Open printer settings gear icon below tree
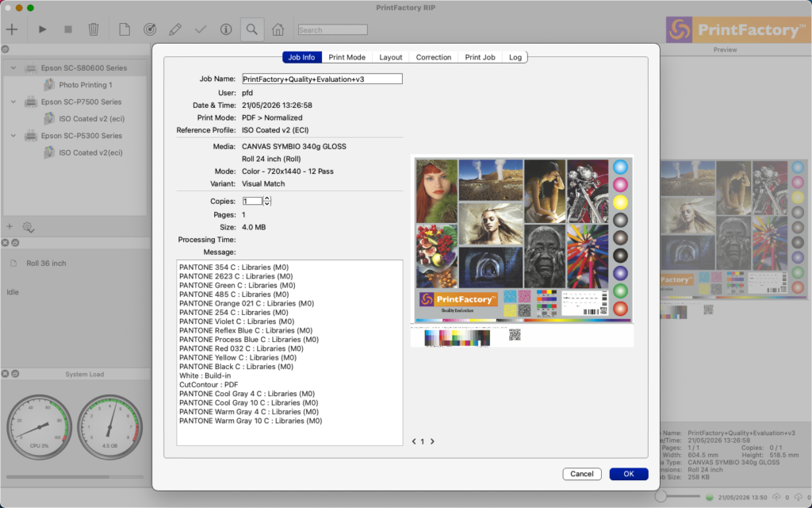Viewport: 812px width, 508px height. point(28,227)
